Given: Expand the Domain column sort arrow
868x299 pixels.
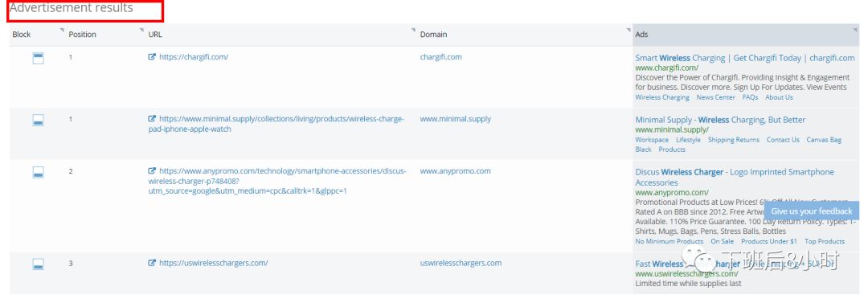Looking at the screenshot, I should click(628, 30).
